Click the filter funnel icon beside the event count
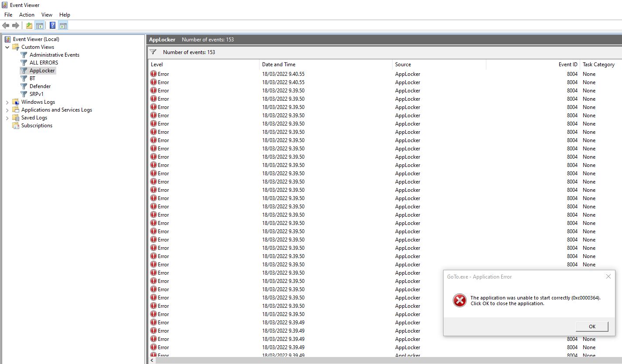Image resolution: width=622 pixels, height=364 pixels. click(153, 52)
